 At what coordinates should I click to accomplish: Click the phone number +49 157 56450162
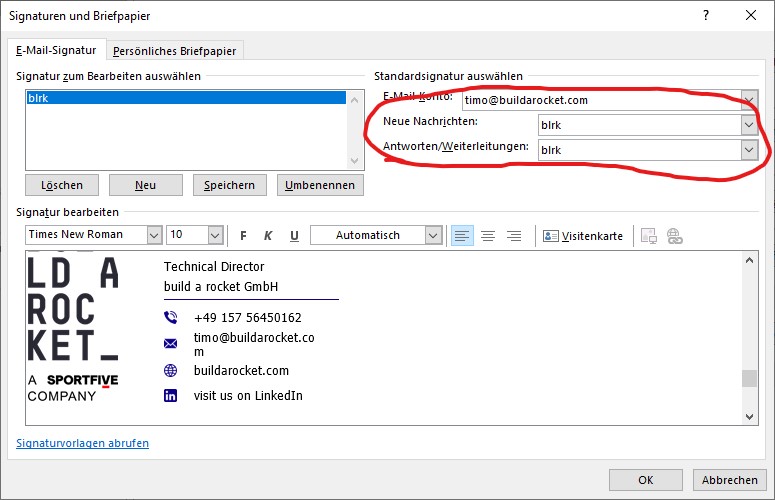248,317
